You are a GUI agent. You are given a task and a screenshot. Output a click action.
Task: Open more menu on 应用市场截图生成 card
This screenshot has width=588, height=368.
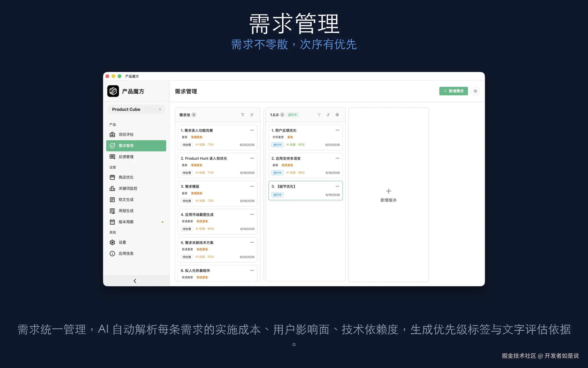click(252, 214)
